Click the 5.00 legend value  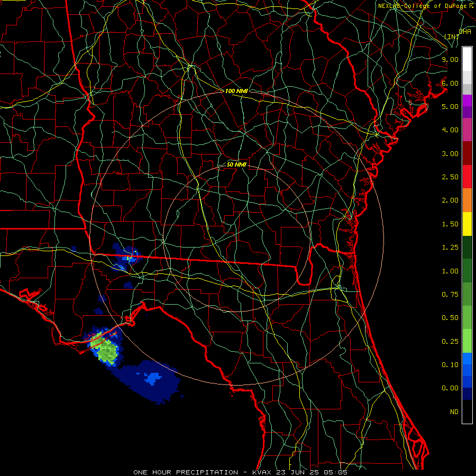point(450,106)
